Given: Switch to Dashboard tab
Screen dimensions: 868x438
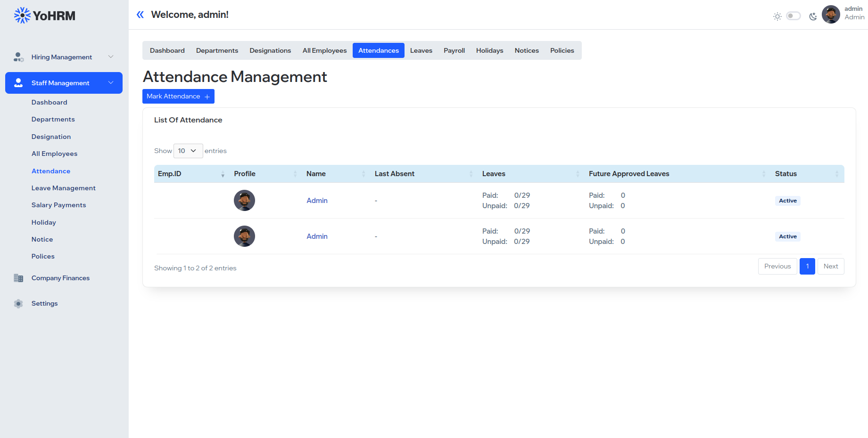Looking at the screenshot, I should pyautogui.click(x=167, y=50).
